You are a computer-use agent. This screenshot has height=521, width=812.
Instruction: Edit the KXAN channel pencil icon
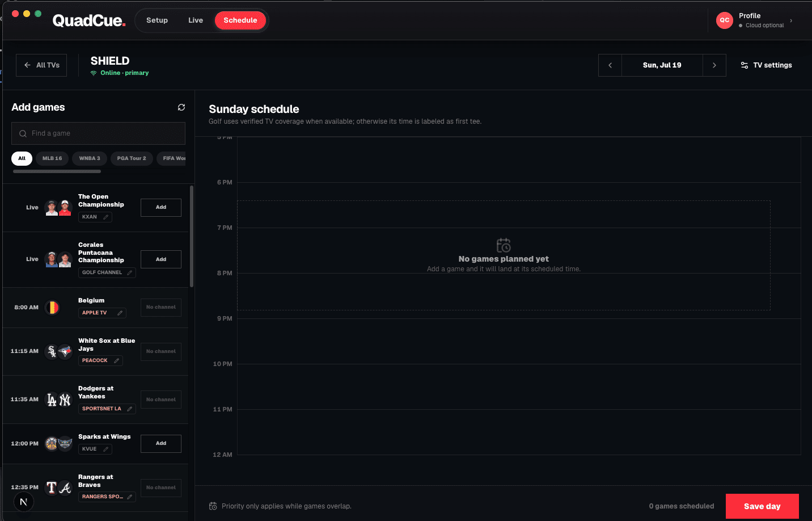(106, 217)
